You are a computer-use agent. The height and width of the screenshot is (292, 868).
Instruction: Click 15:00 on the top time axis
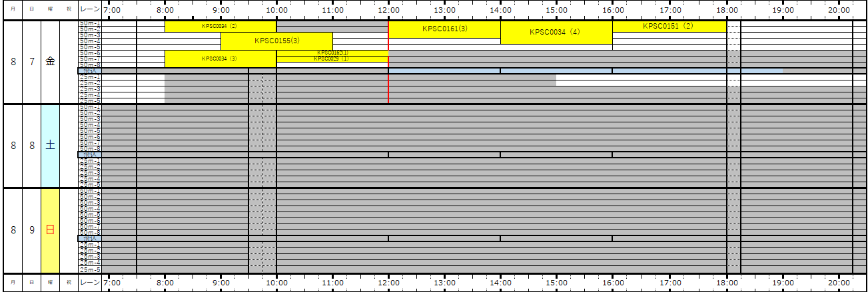click(556, 10)
